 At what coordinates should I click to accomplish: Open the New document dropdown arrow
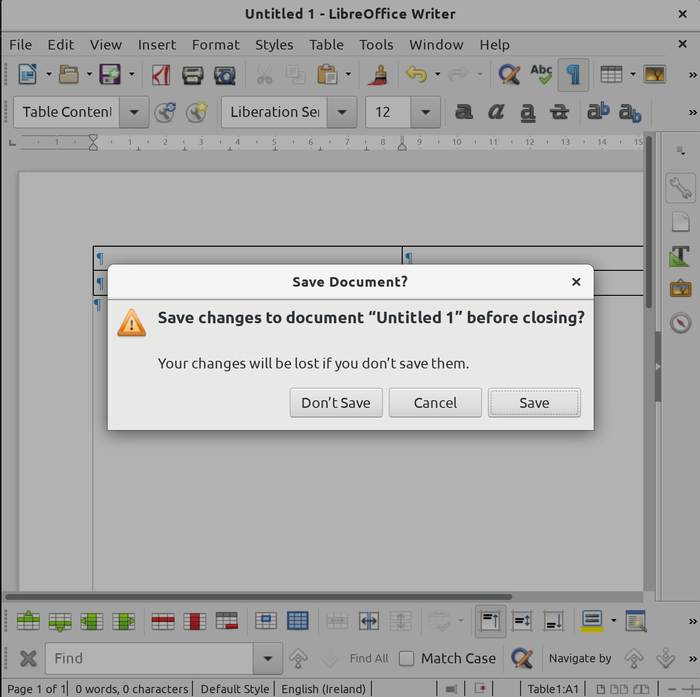coord(49,74)
